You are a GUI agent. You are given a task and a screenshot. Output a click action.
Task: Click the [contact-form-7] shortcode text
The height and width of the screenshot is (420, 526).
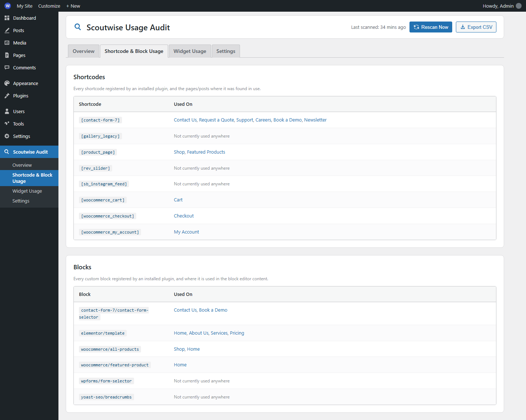[x=100, y=120]
